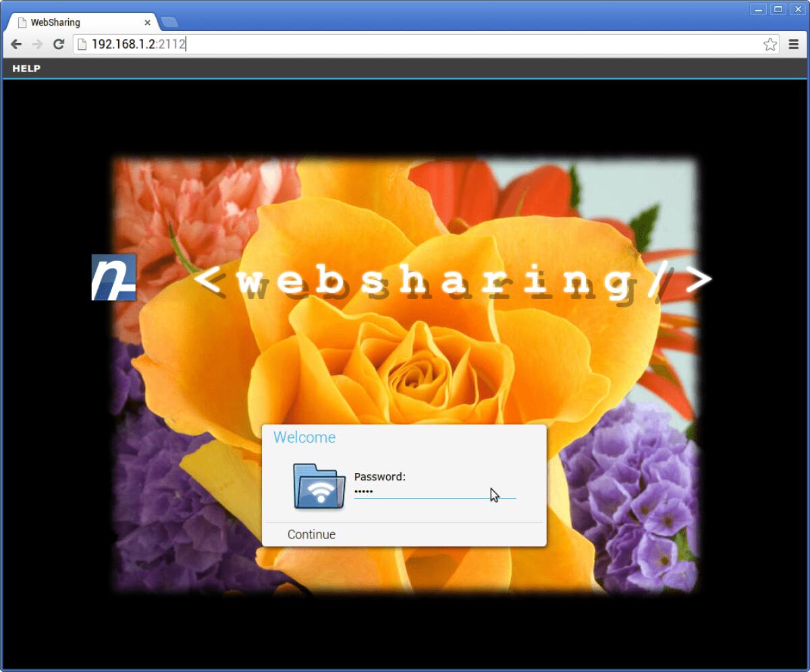Image resolution: width=810 pixels, height=672 pixels.
Task: Open the browser hamburger menu
Action: pos(793,44)
